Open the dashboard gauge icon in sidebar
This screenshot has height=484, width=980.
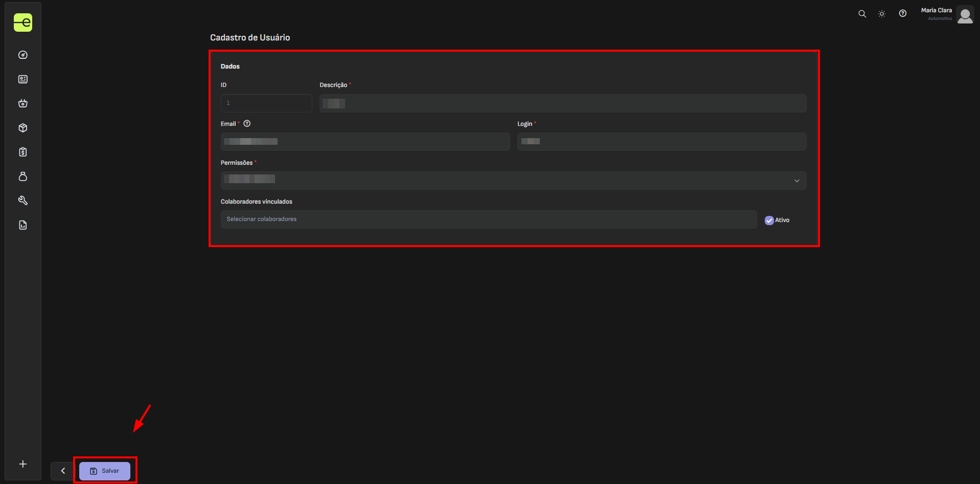click(x=23, y=55)
